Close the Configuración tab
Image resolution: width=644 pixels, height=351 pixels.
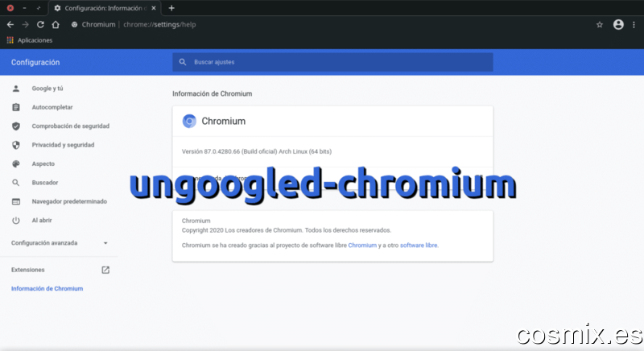(x=154, y=8)
